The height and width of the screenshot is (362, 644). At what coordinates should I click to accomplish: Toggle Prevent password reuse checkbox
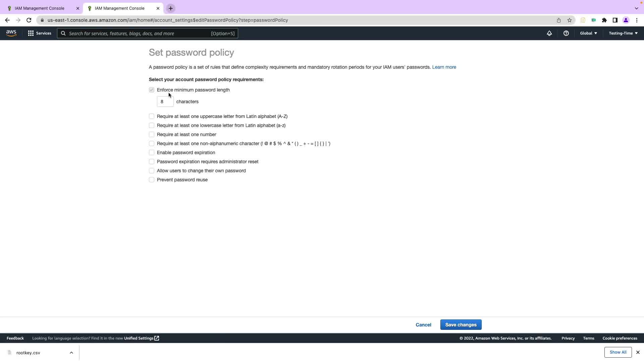(152, 180)
